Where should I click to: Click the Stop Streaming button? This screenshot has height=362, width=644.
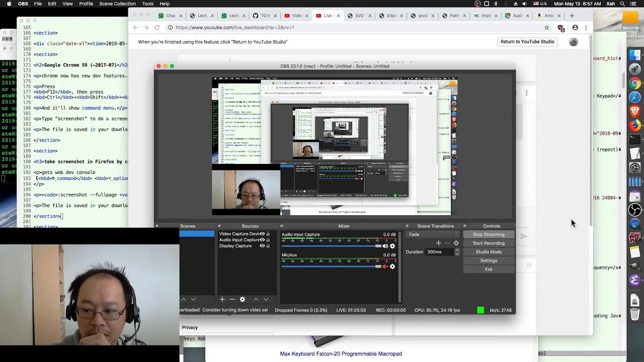[489, 234]
